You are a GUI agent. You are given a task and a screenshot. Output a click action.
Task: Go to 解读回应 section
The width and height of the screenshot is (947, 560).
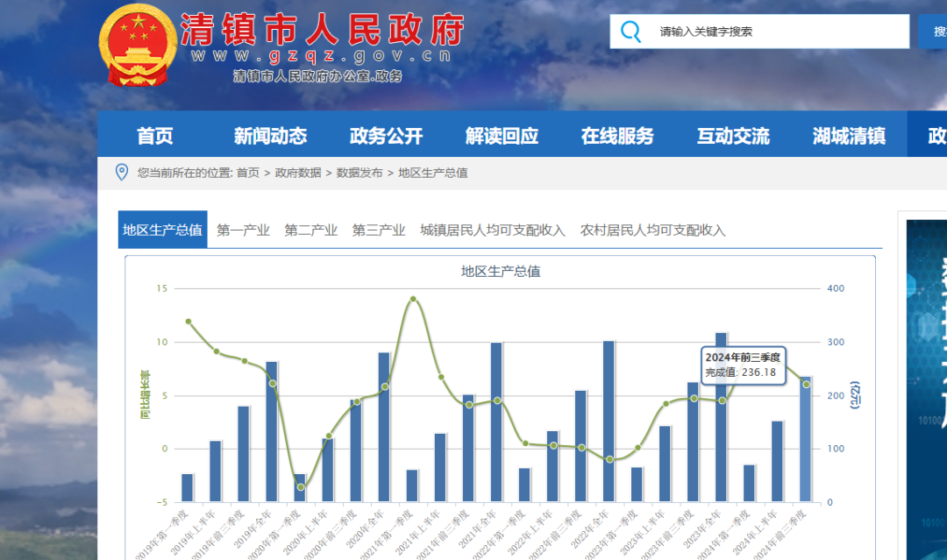coord(502,136)
